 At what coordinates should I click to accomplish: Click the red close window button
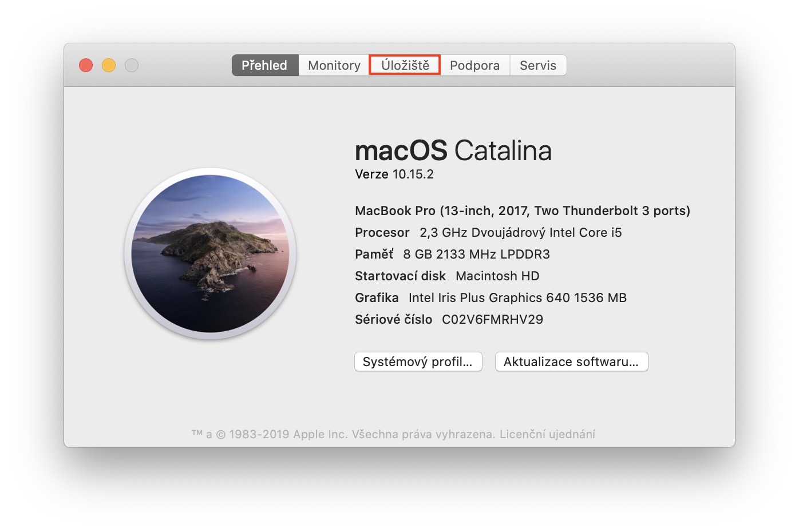(x=86, y=65)
